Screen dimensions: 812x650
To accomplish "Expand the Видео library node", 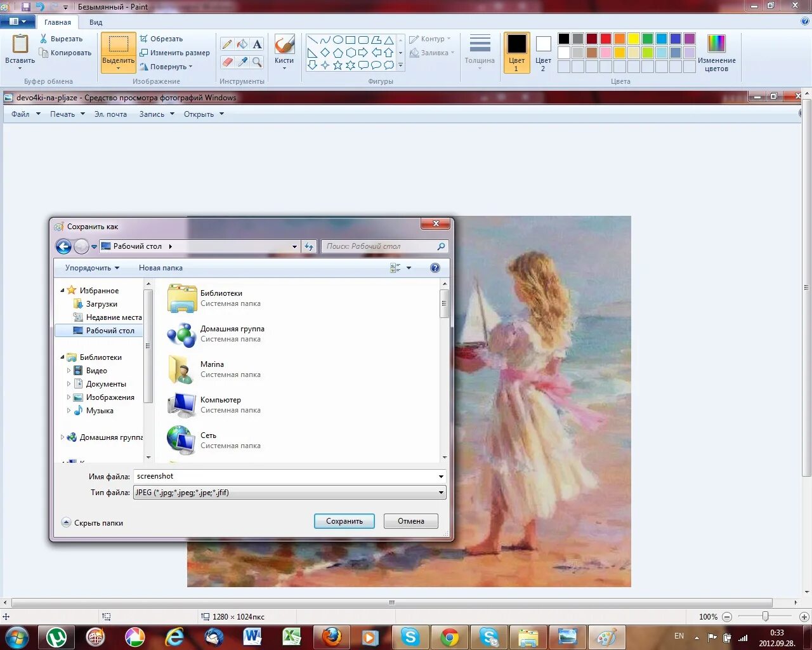I will pos(69,371).
